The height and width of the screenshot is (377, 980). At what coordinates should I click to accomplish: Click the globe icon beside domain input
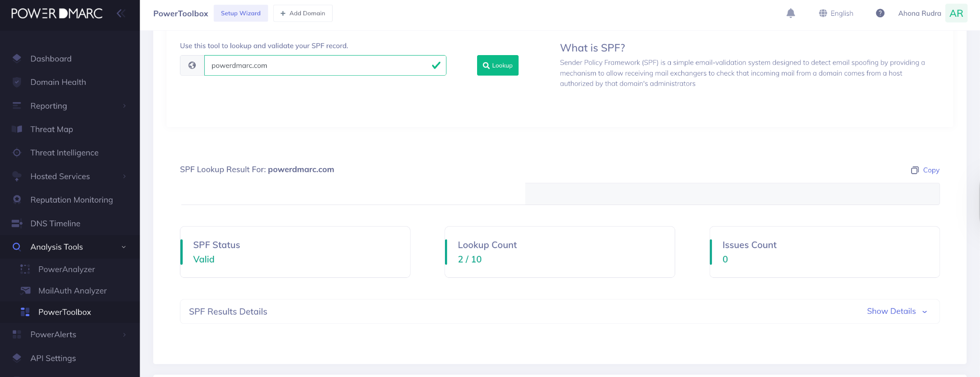pos(192,65)
